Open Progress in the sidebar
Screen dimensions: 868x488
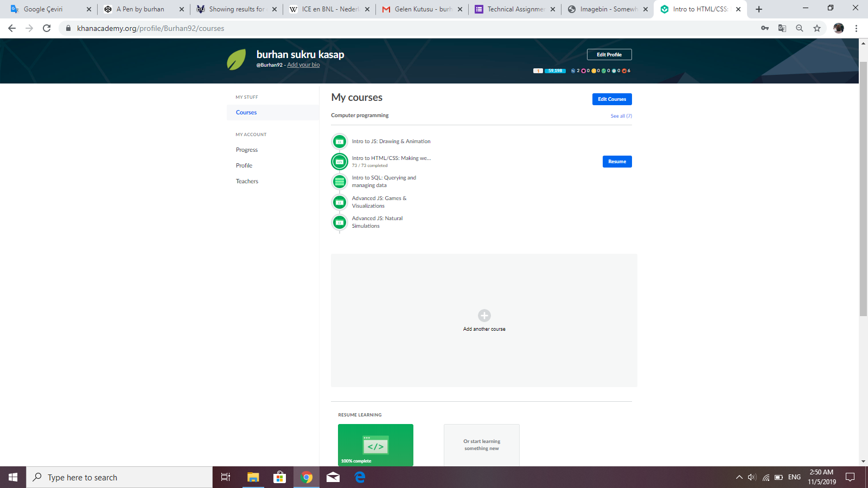click(x=247, y=150)
